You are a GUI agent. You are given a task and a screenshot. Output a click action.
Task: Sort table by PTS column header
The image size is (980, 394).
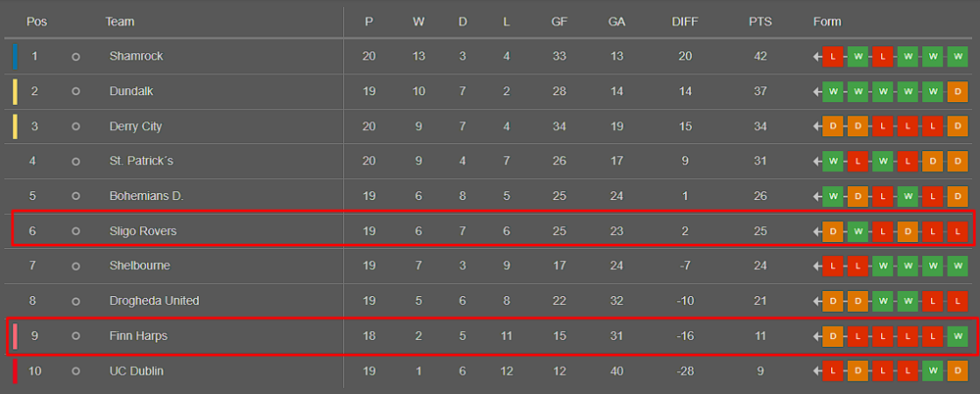(760, 22)
